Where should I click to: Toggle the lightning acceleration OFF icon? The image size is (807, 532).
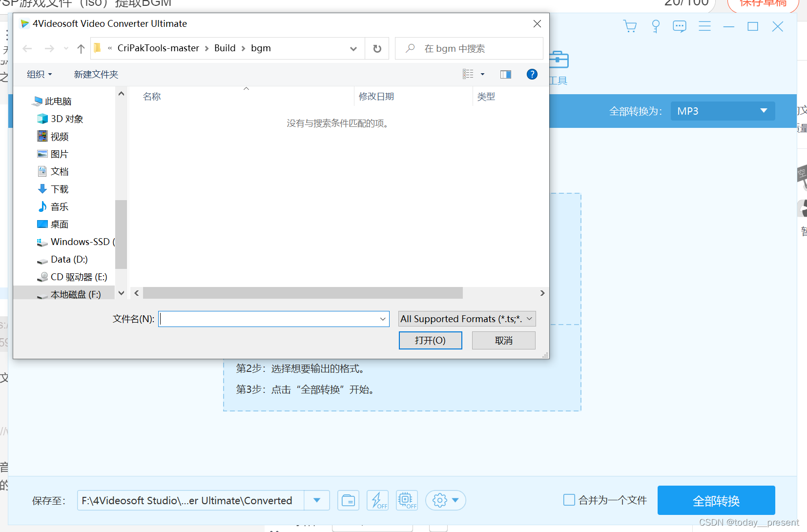coord(377,500)
